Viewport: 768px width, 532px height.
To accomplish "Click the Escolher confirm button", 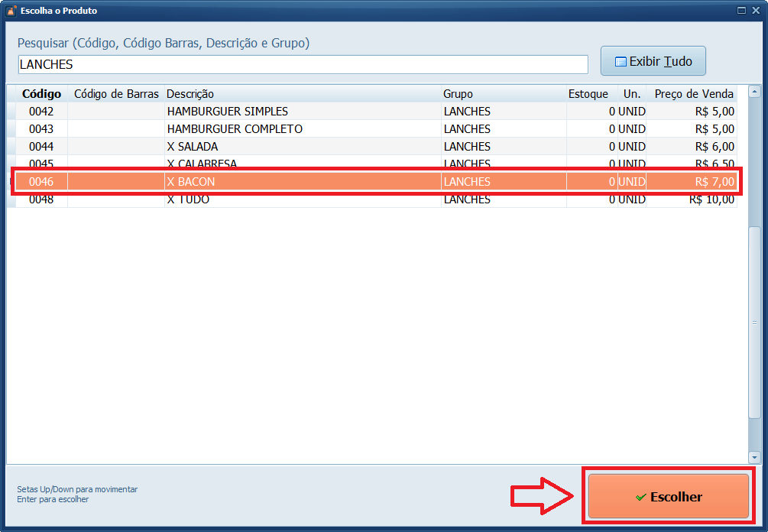I will [668, 496].
